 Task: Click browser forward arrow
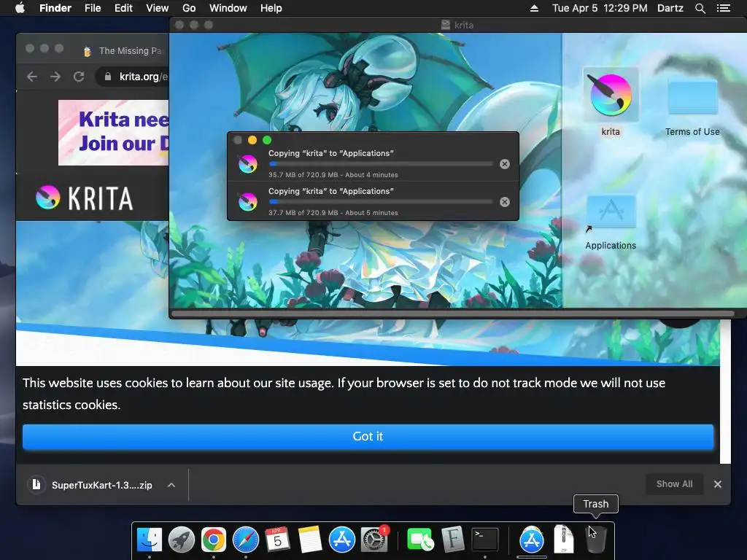55,77
